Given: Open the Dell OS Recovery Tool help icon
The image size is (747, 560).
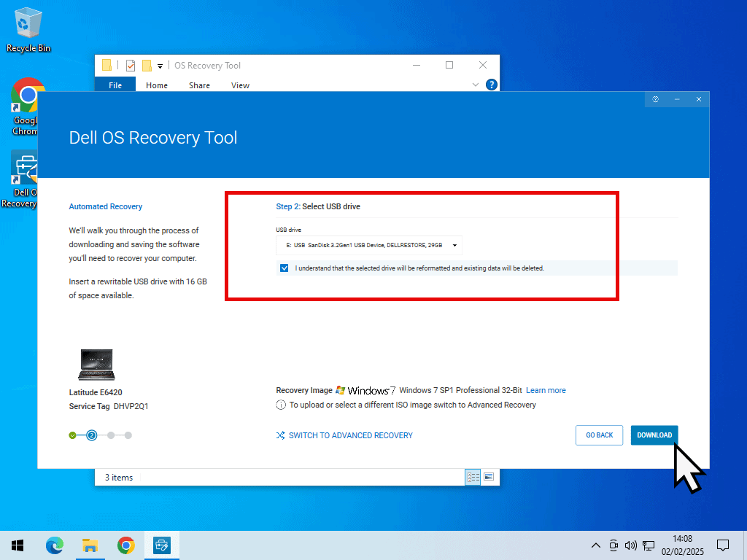Looking at the screenshot, I should (x=655, y=99).
